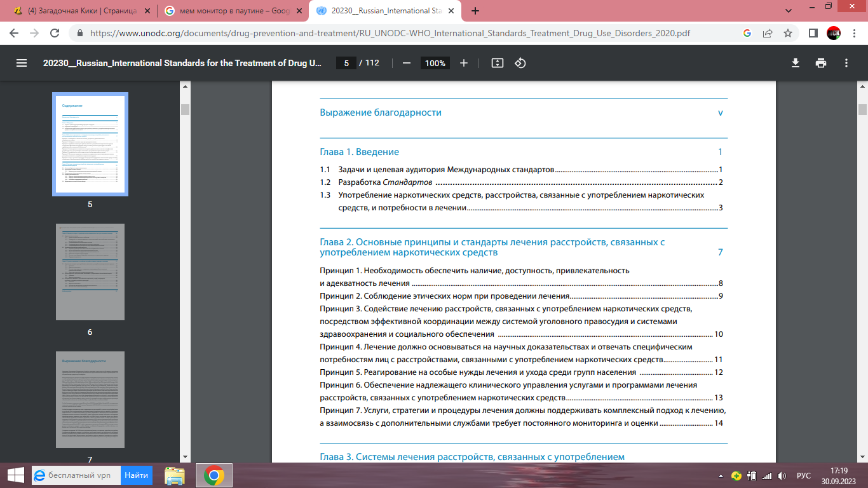Viewport: 868px width, 488px height.
Task: Print the PDF document
Action: (821, 63)
